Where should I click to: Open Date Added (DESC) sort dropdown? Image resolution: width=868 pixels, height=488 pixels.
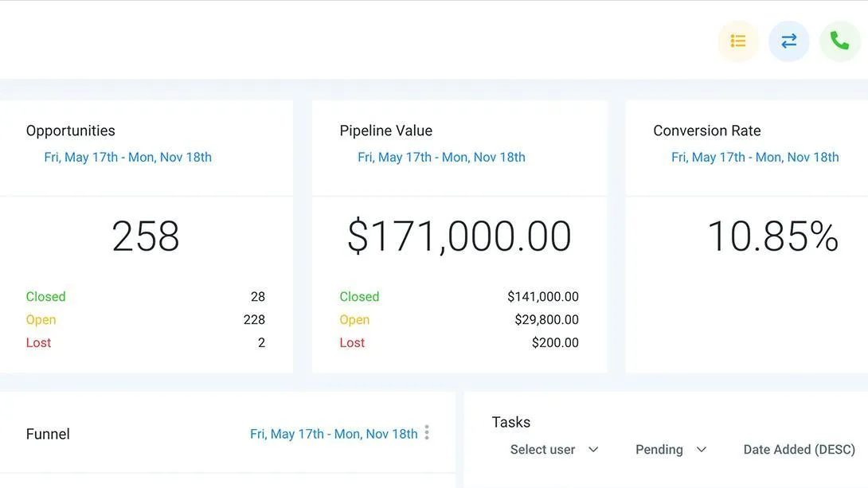[800, 449]
